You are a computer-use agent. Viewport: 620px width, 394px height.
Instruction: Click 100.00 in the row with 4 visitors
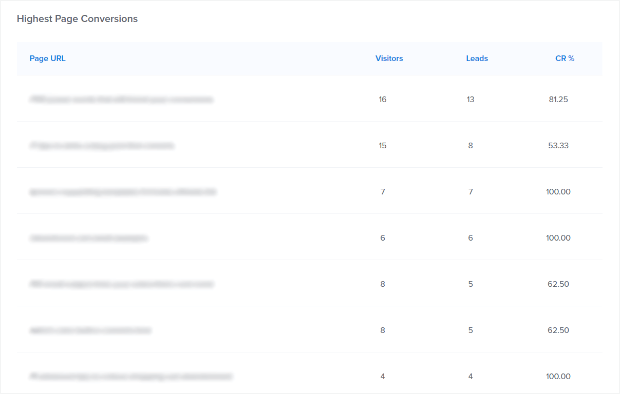[558, 376]
